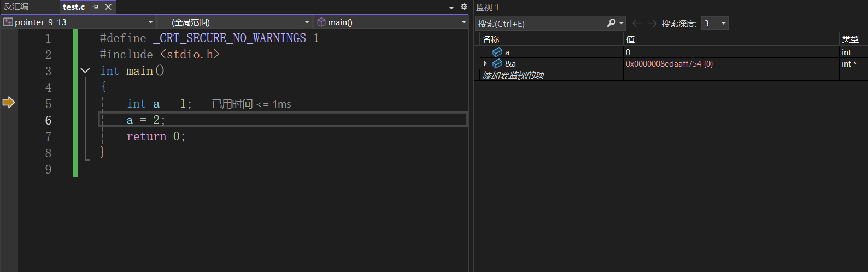This screenshot has width=868, height=272.
Task: Click the pointer_9_13 project icon
Action: click(8, 22)
